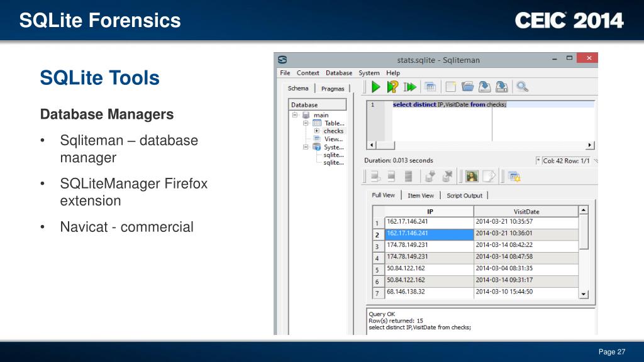This screenshot has width=644, height=362.
Task: Rollback data changes icon
Action: tap(447, 177)
